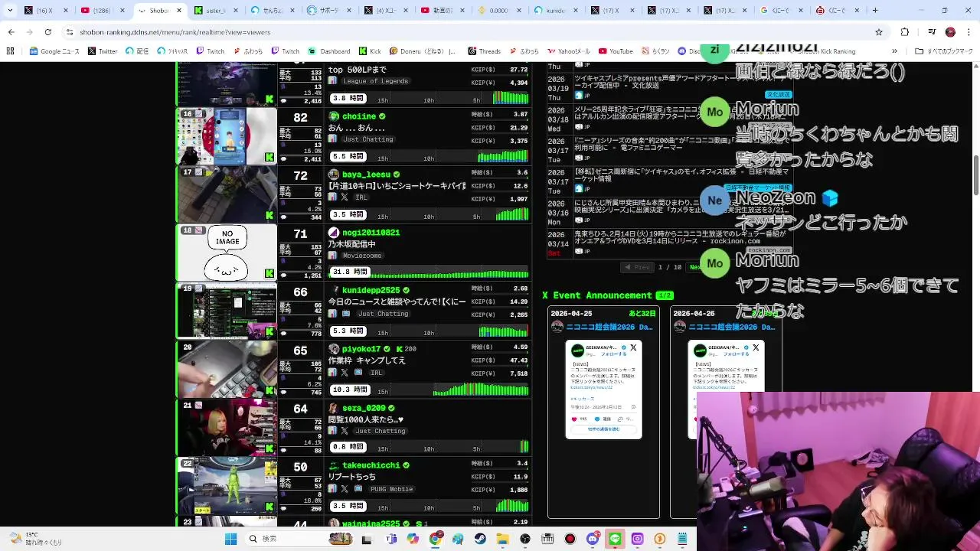Switch to the (1286) YouTube browser tab
The image size is (980, 551).
click(x=104, y=11)
